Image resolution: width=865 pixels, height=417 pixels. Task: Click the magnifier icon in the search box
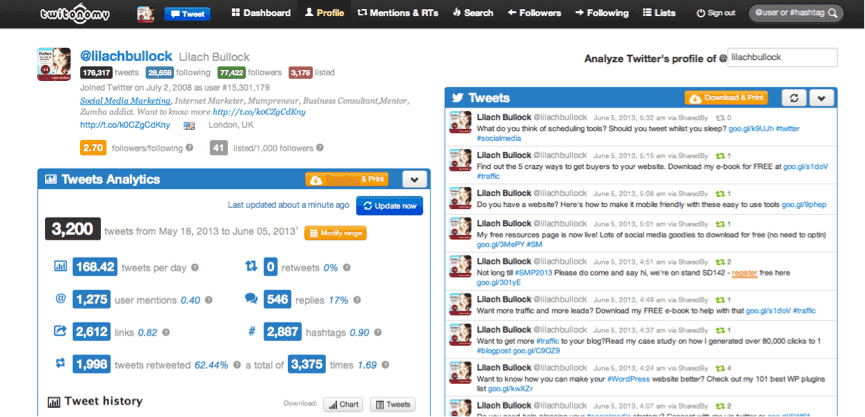(831, 13)
